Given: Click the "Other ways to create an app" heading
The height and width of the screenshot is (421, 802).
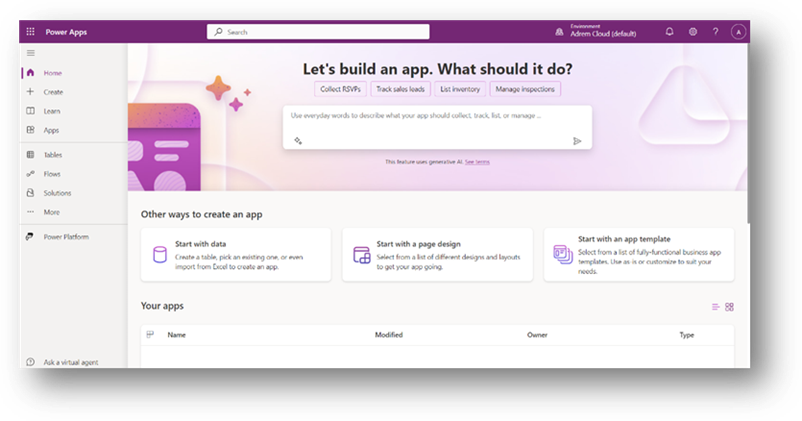Looking at the screenshot, I should coord(202,214).
